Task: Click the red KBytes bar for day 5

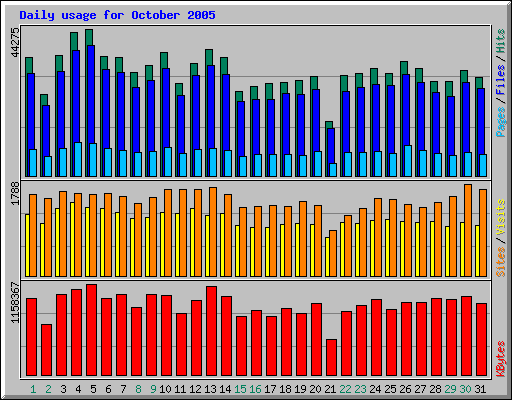Action: click(x=92, y=330)
